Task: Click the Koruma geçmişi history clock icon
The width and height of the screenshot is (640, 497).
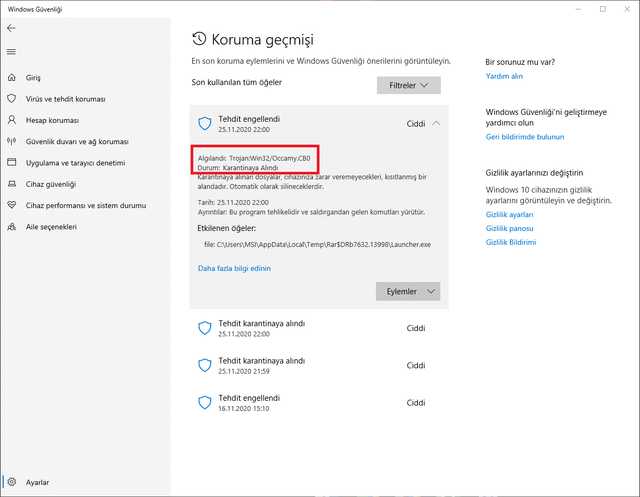Action: [x=199, y=39]
